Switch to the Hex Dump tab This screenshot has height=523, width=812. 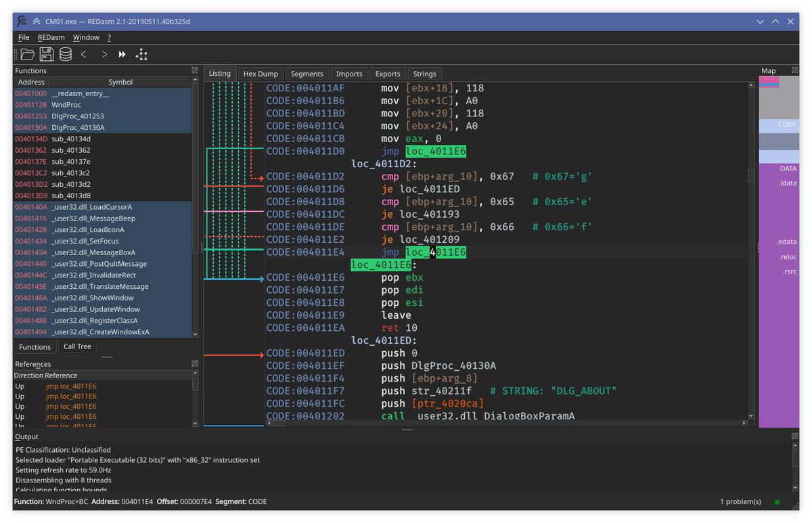tap(261, 74)
